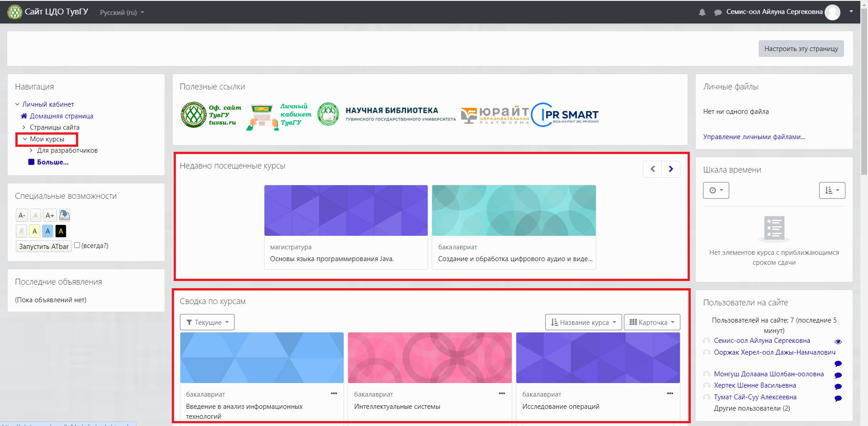Viewport: 868px width, 426px height.
Task: Click the home icon next to Домашняя страница
Action: 24,116
